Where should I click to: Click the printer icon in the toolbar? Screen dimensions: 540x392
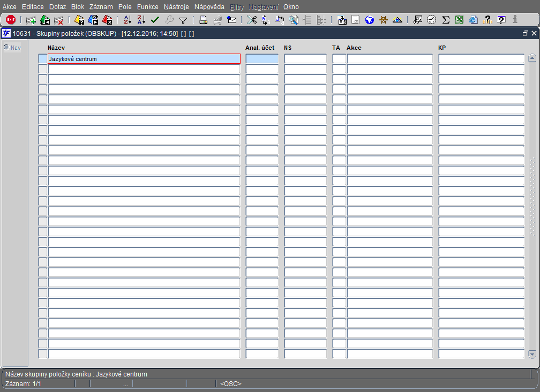tap(203, 20)
